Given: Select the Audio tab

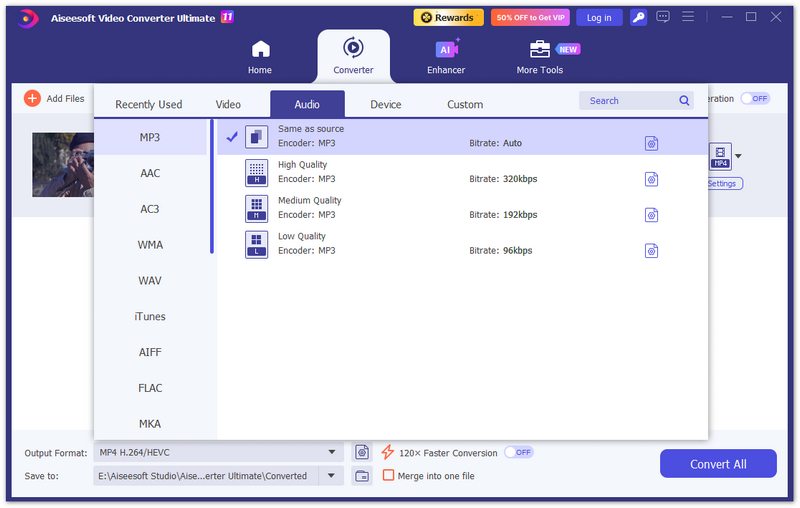Looking at the screenshot, I should [307, 104].
